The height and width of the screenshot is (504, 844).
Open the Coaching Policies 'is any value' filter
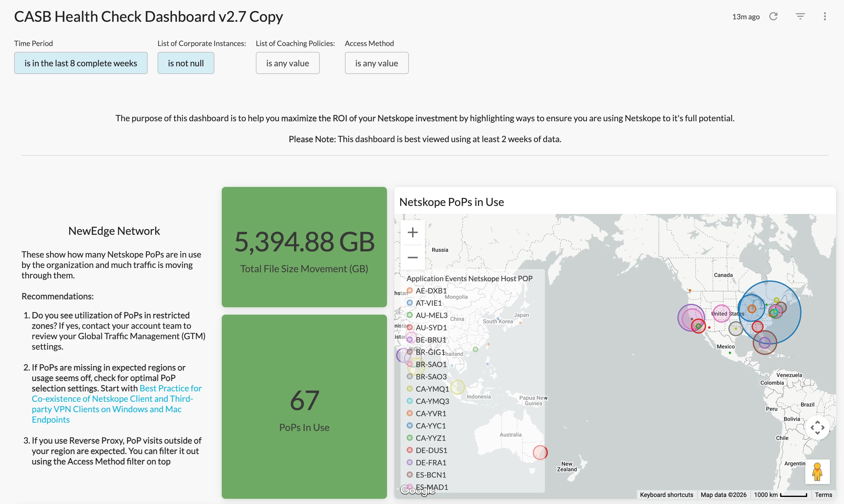click(287, 63)
